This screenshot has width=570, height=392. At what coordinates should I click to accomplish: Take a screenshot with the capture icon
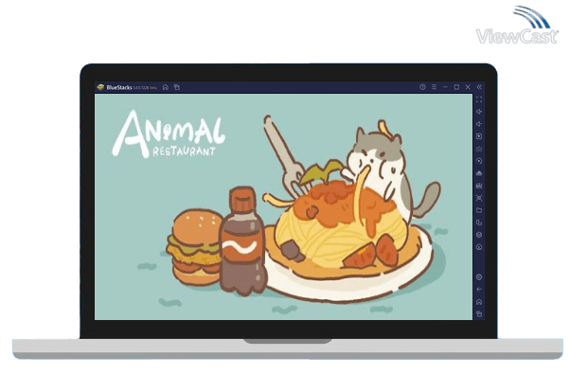click(x=479, y=198)
